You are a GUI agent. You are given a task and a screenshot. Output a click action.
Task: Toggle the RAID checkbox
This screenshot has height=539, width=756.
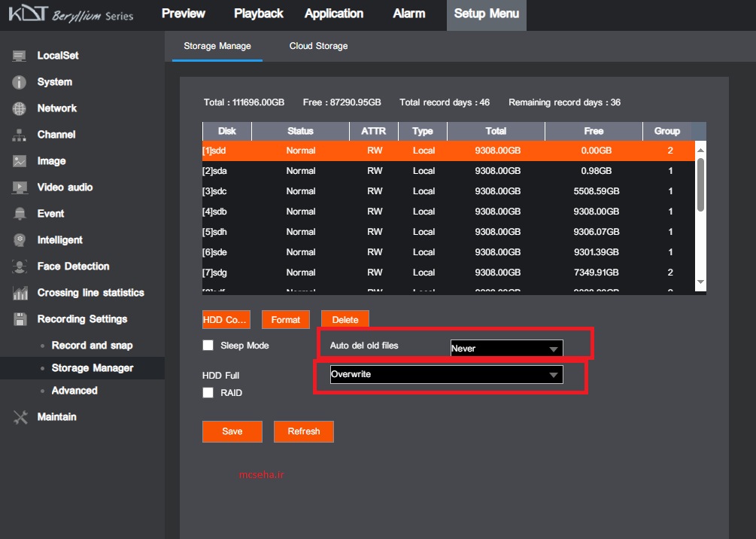click(208, 392)
